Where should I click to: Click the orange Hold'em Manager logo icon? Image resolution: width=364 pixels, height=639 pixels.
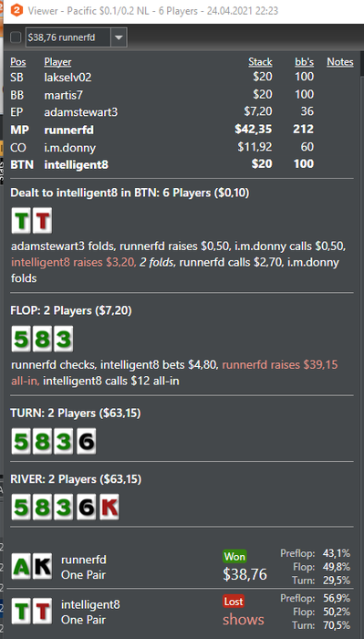[16, 11]
